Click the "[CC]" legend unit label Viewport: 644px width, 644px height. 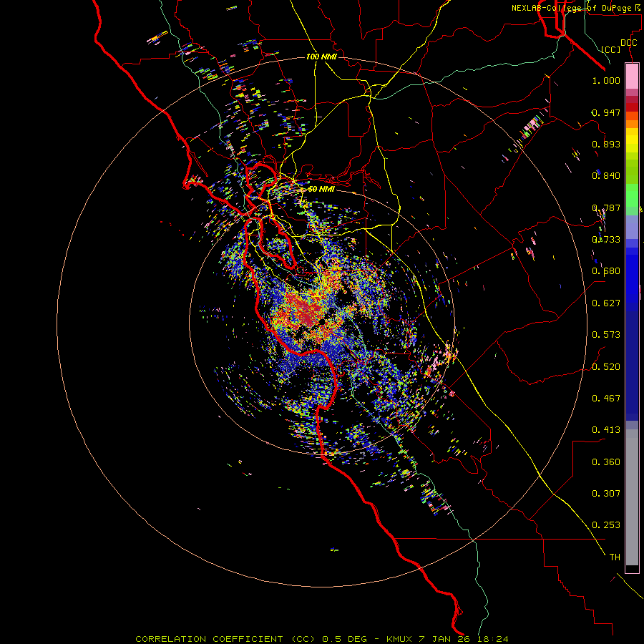tap(611, 49)
